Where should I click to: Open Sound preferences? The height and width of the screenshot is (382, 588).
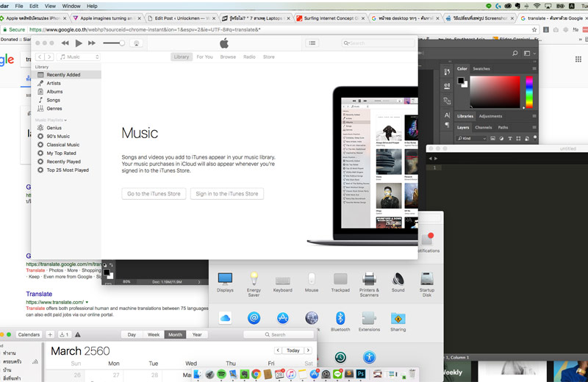(x=398, y=282)
